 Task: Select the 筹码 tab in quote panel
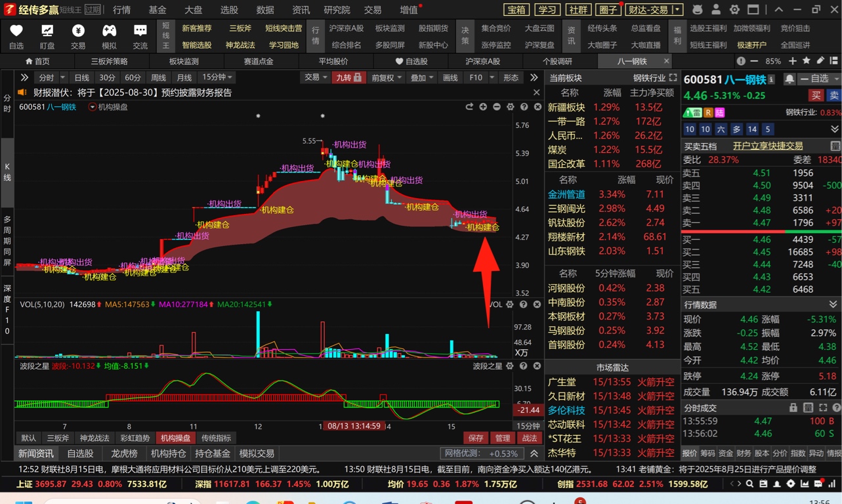click(707, 453)
